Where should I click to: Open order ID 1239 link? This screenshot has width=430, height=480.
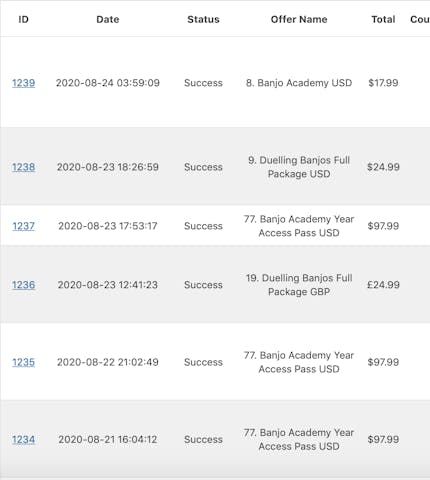[23, 83]
